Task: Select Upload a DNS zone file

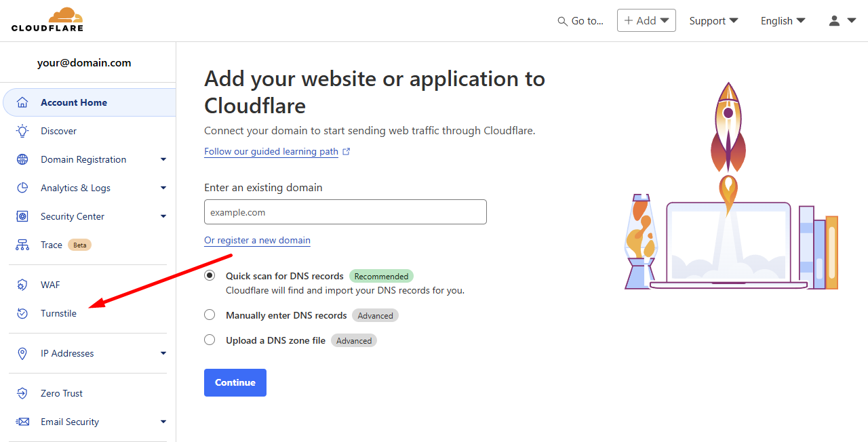Action: click(x=210, y=340)
